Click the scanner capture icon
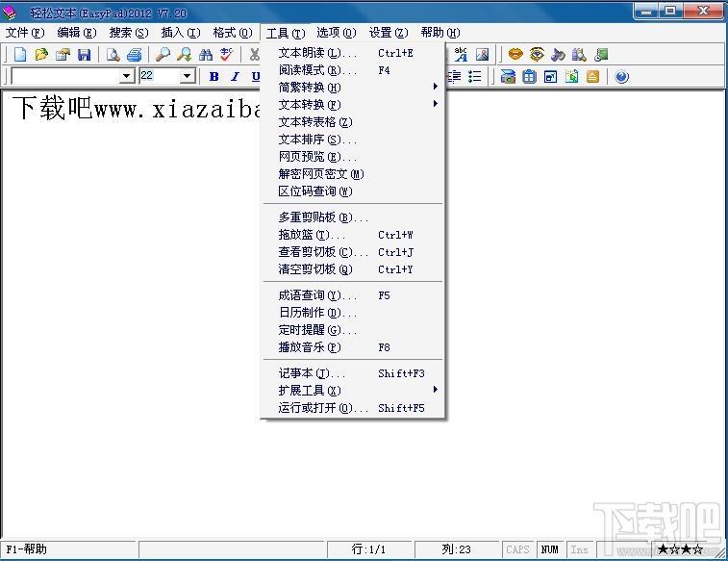 pos(508,77)
